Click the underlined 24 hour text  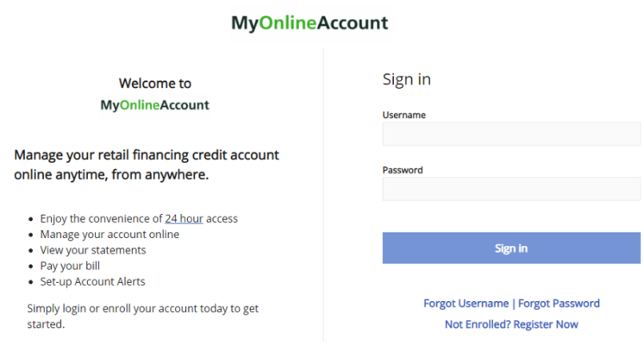184,218
